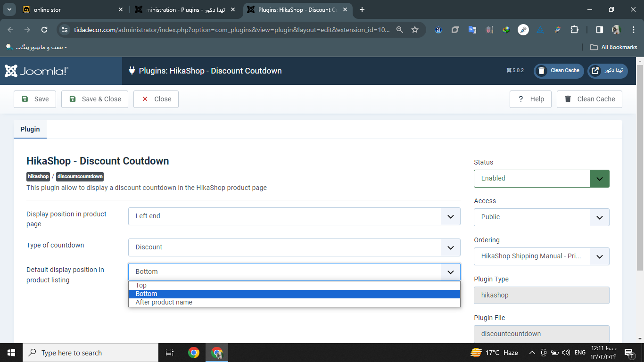Open the Extensions puzzle menu
Image resolution: width=644 pixels, height=362 pixels.
click(x=574, y=30)
